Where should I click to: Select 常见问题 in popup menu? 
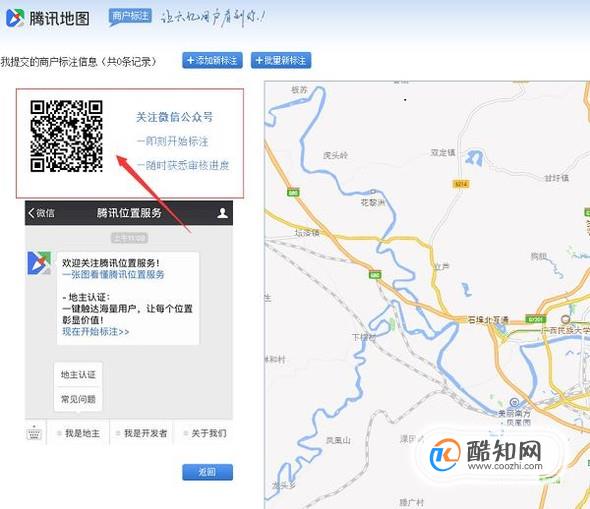(78, 399)
